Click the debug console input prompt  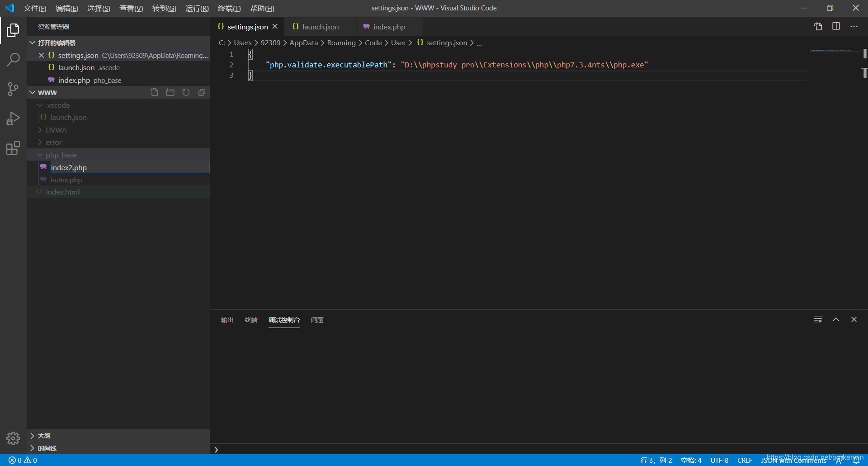(538, 450)
